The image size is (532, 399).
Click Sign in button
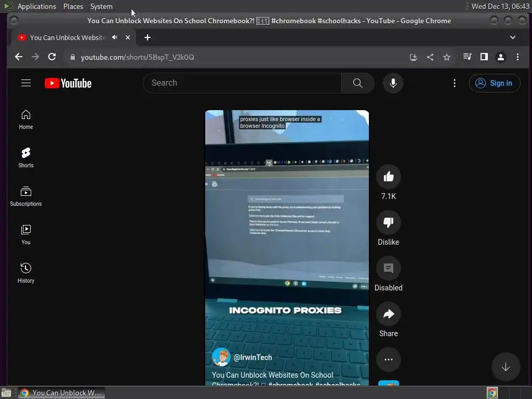coord(495,83)
